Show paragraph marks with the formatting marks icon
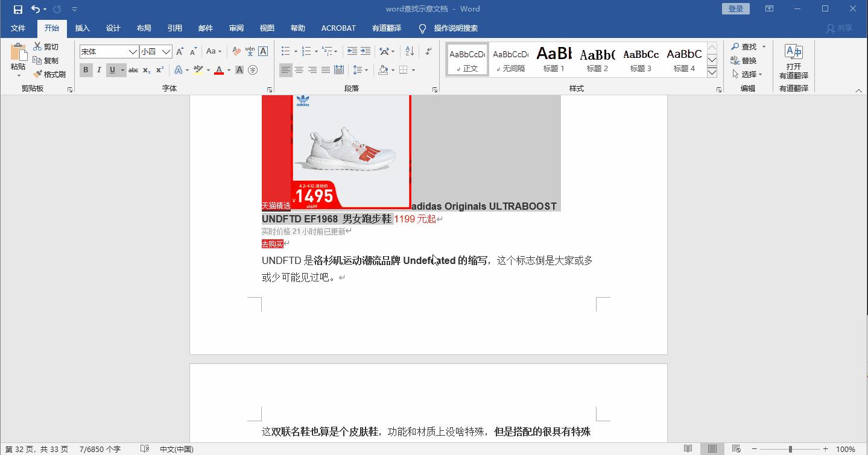 click(428, 52)
